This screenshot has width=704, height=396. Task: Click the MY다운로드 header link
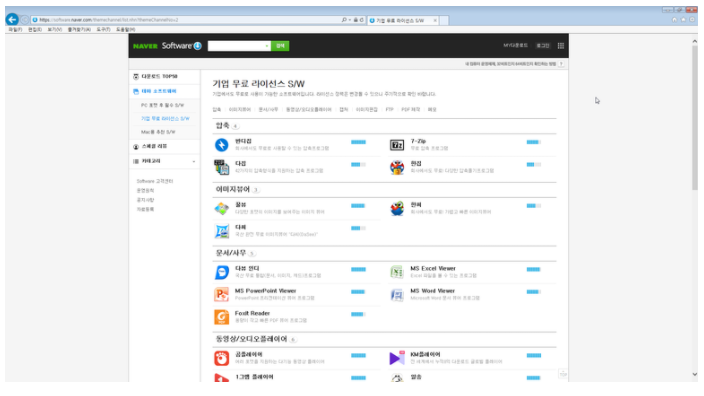click(x=515, y=46)
